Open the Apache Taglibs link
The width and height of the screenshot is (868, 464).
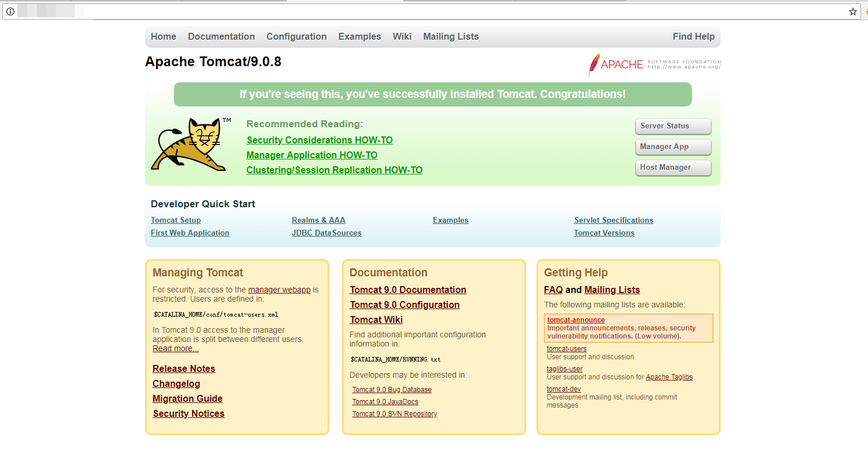tap(669, 377)
